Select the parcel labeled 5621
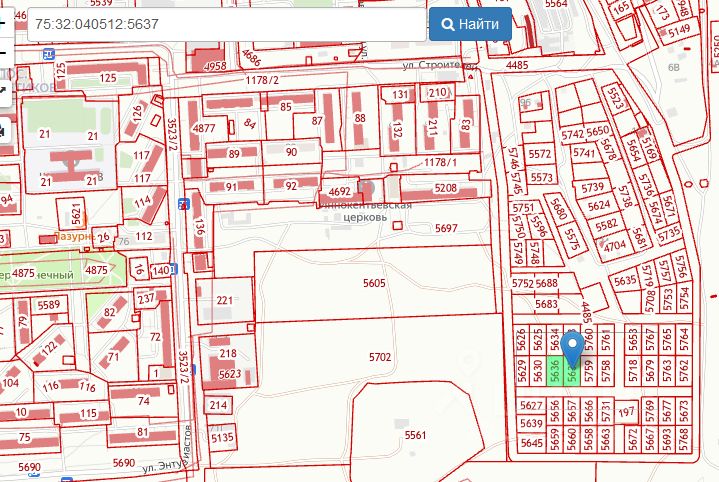The image size is (719, 482). [x=75, y=214]
